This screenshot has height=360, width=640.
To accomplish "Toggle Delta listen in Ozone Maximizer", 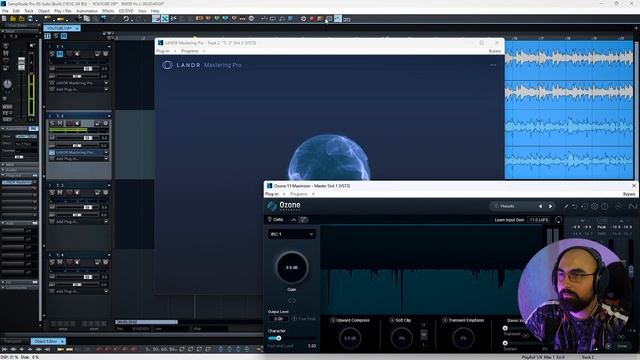I will [276, 220].
